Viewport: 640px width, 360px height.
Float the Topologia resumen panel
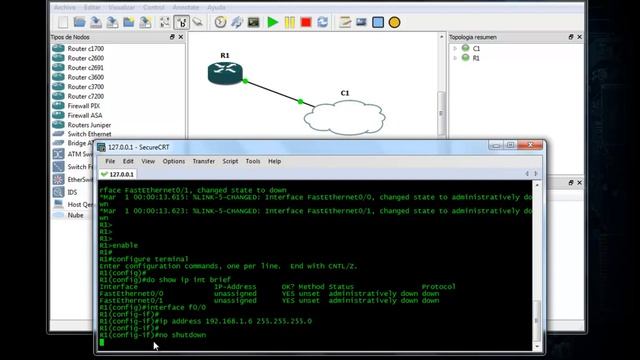point(571,37)
